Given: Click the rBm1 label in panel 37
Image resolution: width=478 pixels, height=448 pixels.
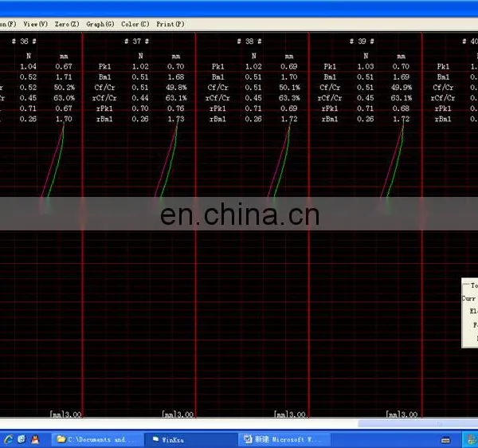Looking at the screenshot, I should point(104,119).
